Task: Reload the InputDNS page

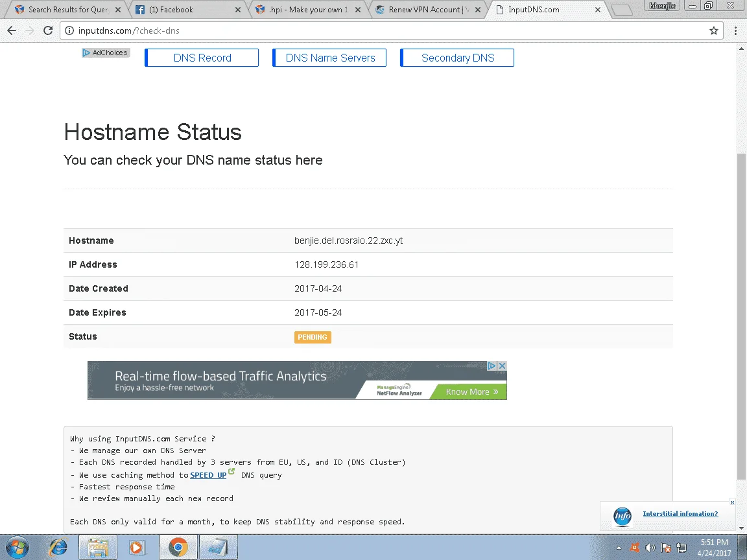Action: point(48,30)
